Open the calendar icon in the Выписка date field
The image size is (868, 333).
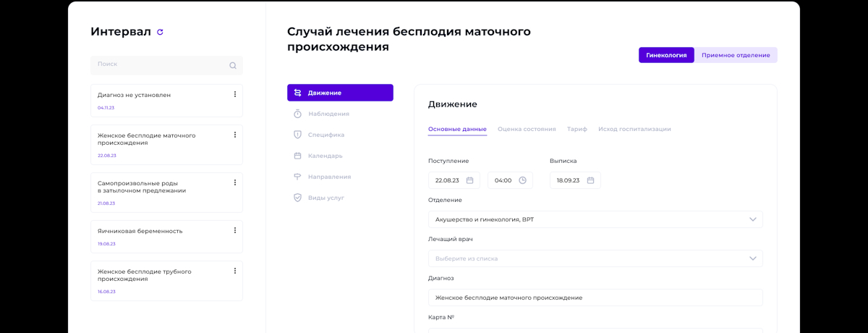(590, 180)
